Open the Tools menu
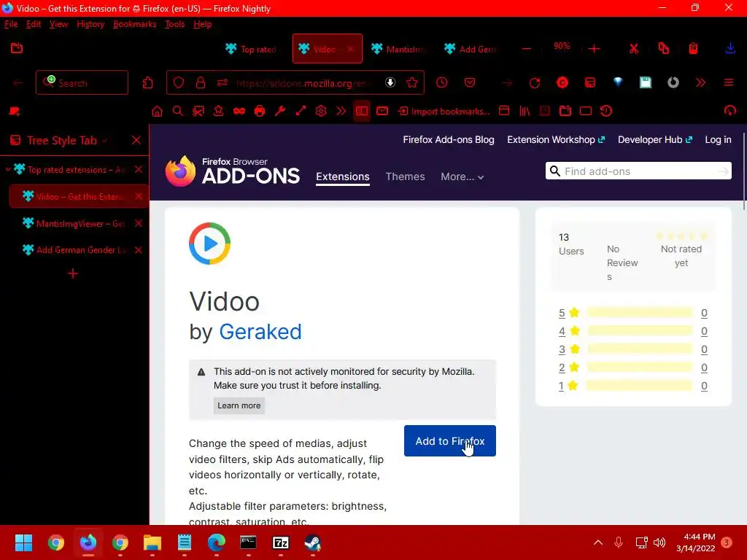 click(x=175, y=24)
